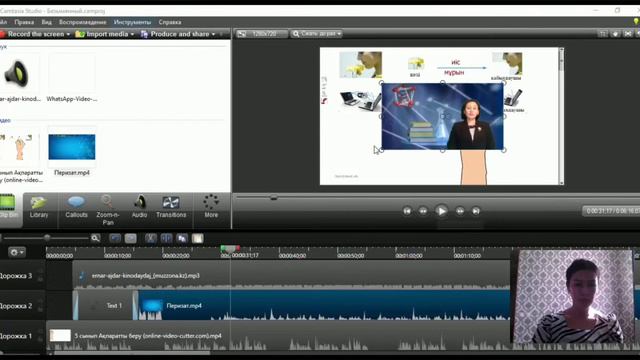
Task: Click Produce and share
Action: pos(175,34)
